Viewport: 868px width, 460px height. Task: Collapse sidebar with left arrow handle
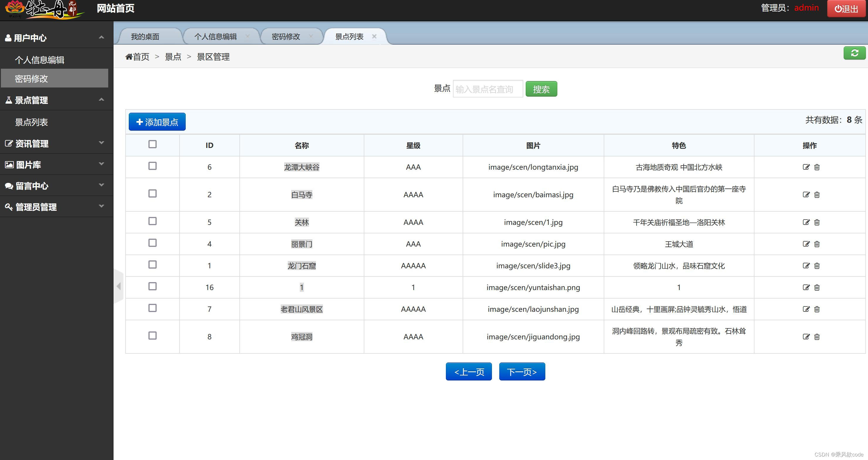click(119, 286)
